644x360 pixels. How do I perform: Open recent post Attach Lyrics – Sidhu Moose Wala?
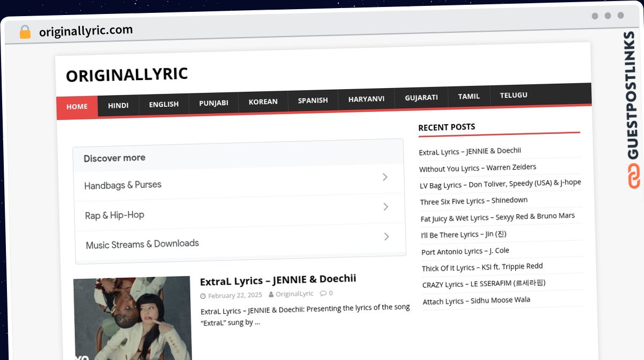(x=477, y=300)
